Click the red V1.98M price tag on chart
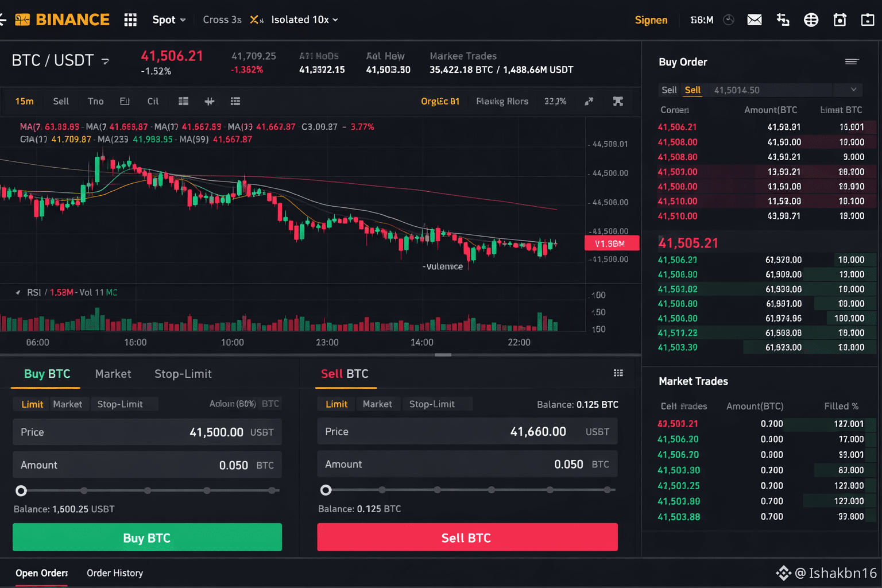882x588 pixels. 612,243
